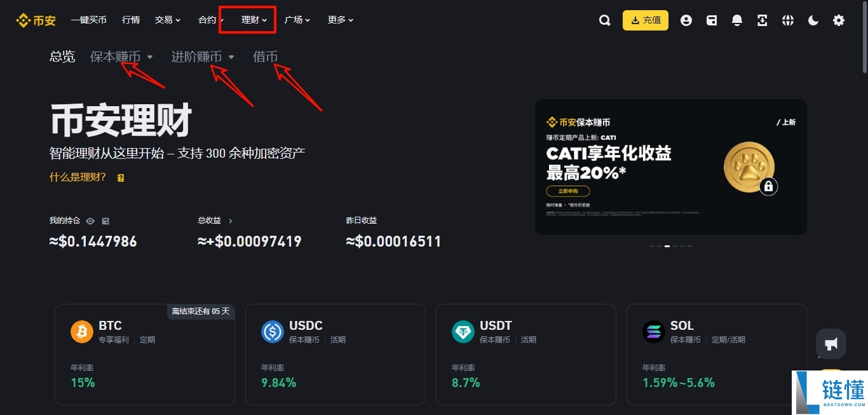
Task: Select the third carousel indicator dot
Action: [x=667, y=246]
